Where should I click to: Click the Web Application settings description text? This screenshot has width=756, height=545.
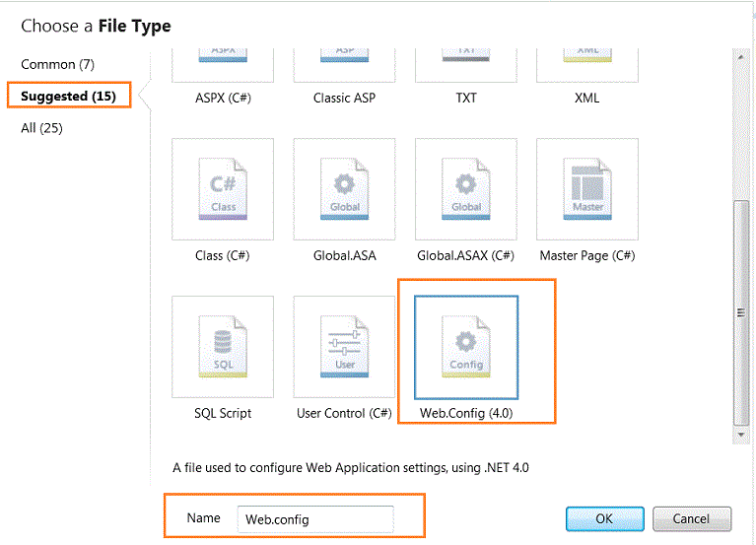tap(351, 467)
